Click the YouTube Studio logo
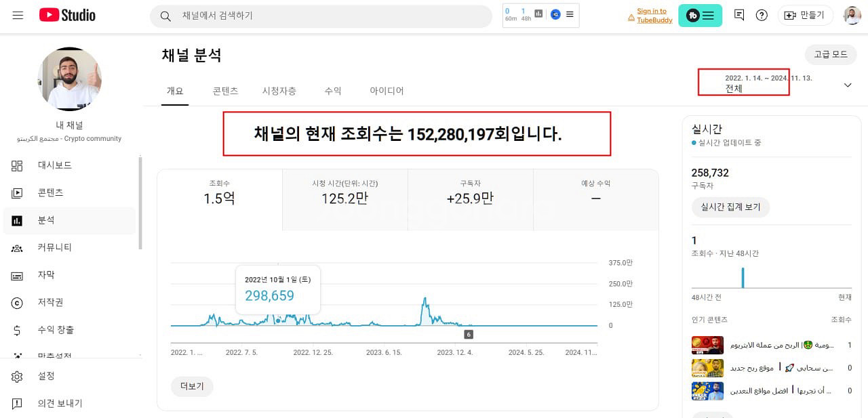Image resolution: width=868 pixels, height=418 pixels. [67, 15]
